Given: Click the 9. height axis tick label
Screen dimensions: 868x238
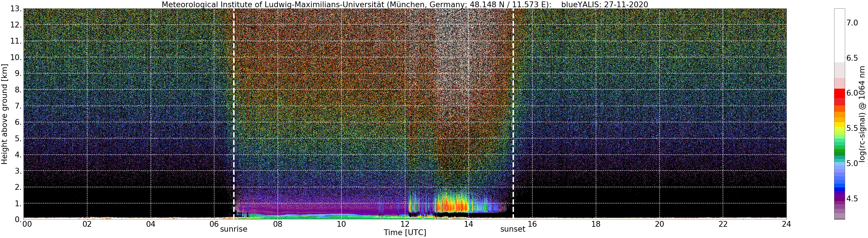Looking at the screenshot, I should pos(18,73).
